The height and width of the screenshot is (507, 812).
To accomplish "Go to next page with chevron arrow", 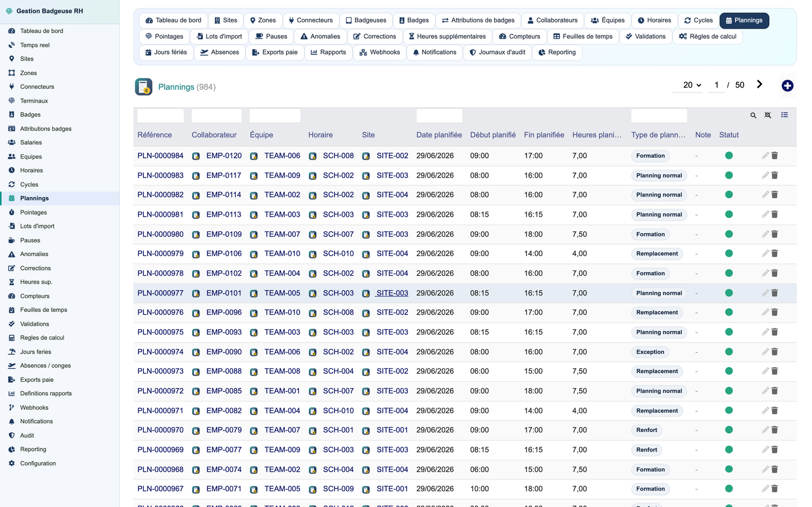I will 760,84.
